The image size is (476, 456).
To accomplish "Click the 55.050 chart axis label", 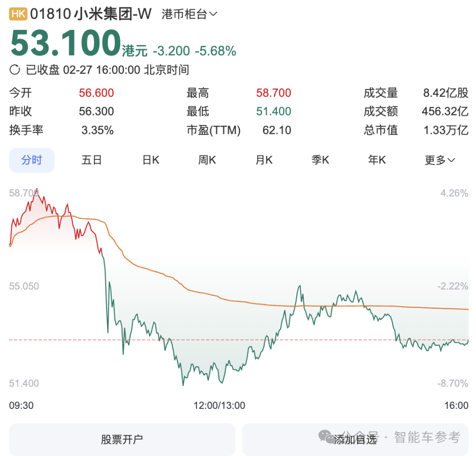I will pyautogui.click(x=24, y=286).
